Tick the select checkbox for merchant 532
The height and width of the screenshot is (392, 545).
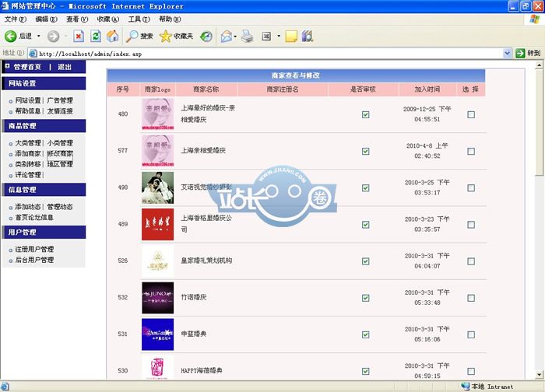click(x=471, y=298)
